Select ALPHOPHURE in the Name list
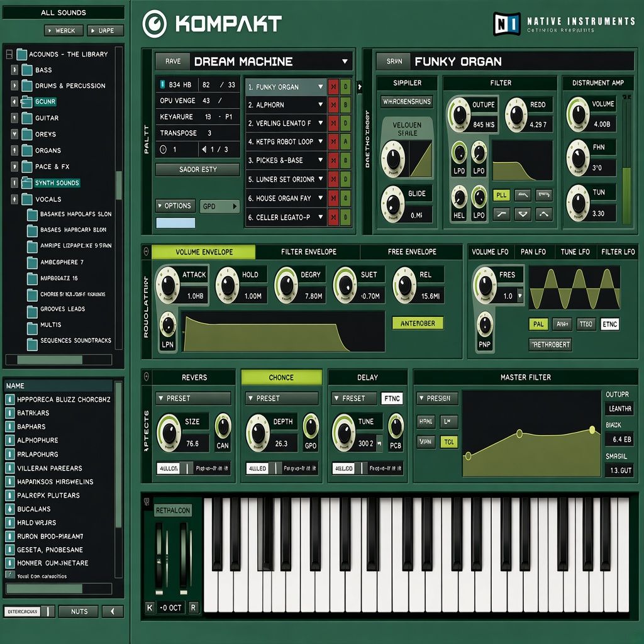Screen dimensions: 644x644 pyautogui.click(x=37, y=440)
